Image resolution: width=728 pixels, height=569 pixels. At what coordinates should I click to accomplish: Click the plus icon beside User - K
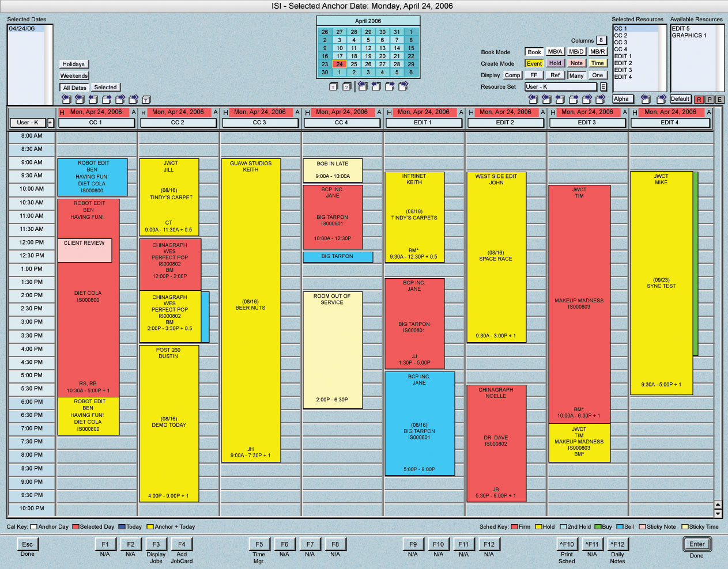[50, 123]
